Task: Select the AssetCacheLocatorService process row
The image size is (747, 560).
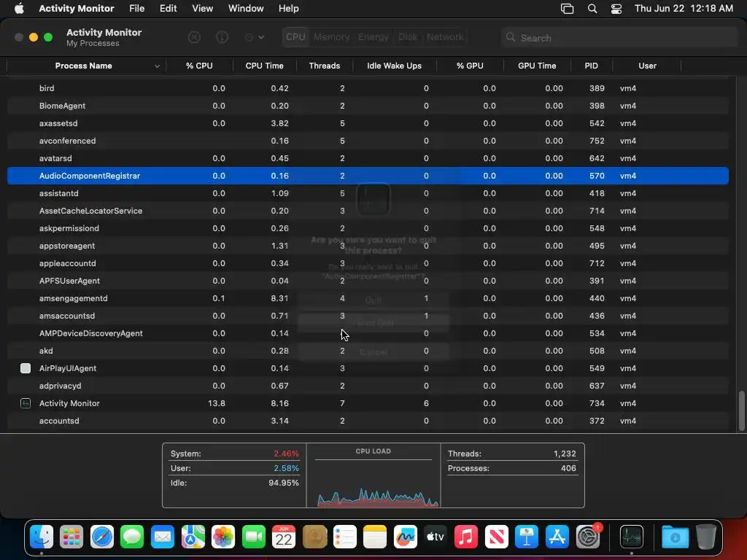Action: coord(368,211)
